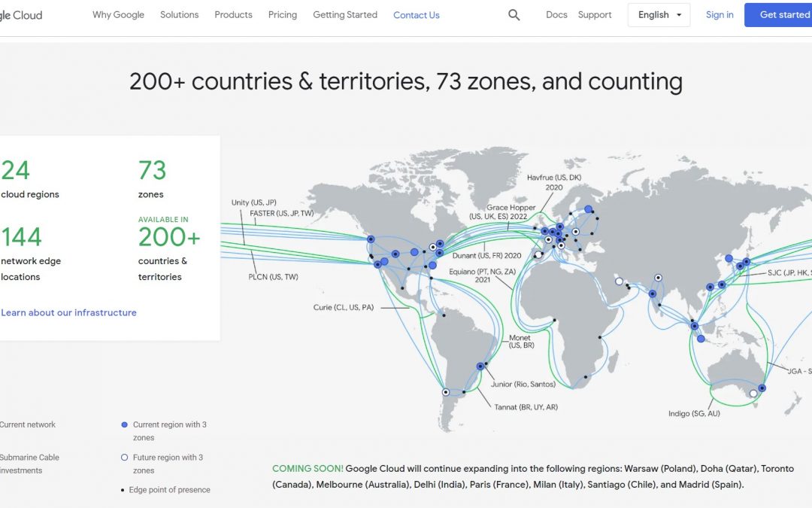Click the page headline about 73 zones
The height and width of the screenshot is (508, 812).
tap(406, 81)
